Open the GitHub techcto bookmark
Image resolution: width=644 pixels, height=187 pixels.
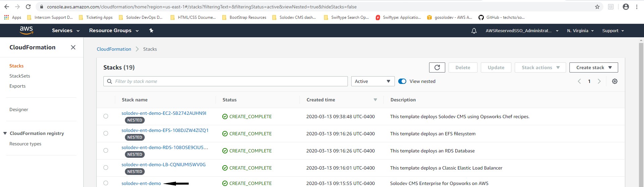(x=502, y=17)
